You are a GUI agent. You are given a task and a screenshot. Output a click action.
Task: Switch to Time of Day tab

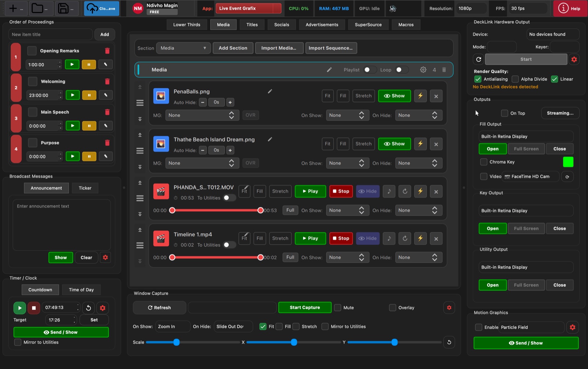81,290
